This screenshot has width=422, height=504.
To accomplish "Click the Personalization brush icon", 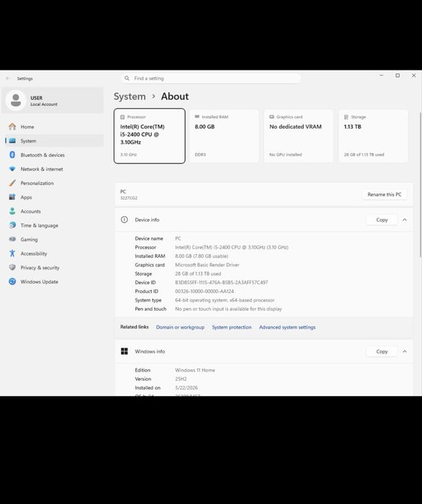I will pos(12,183).
